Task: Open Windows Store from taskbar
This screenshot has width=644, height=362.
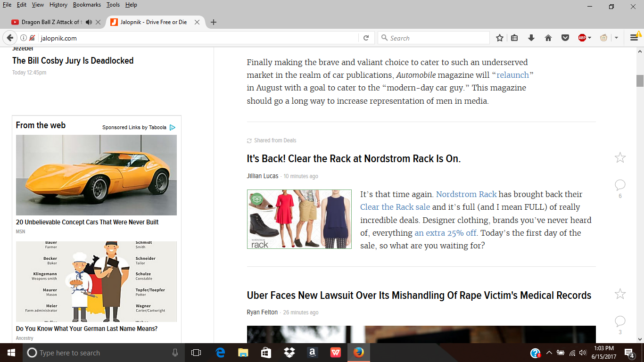Action: [x=266, y=353]
